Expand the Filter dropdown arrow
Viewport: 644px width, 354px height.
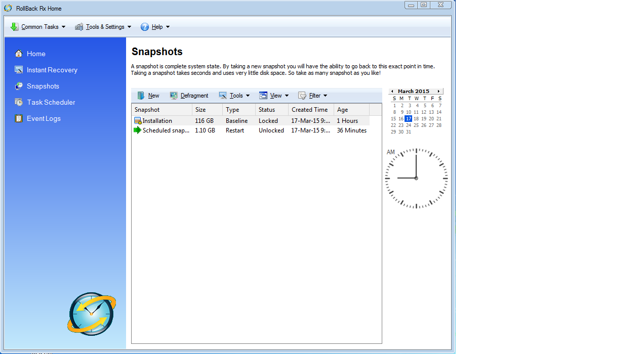(x=325, y=96)
